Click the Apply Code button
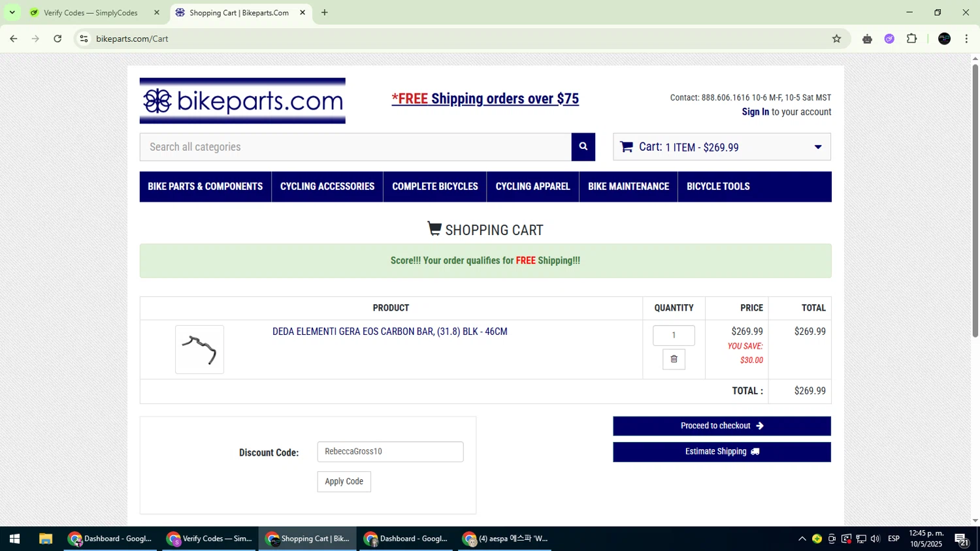The width and height of the screenshot is (980, 551). (x=344, y=482)
